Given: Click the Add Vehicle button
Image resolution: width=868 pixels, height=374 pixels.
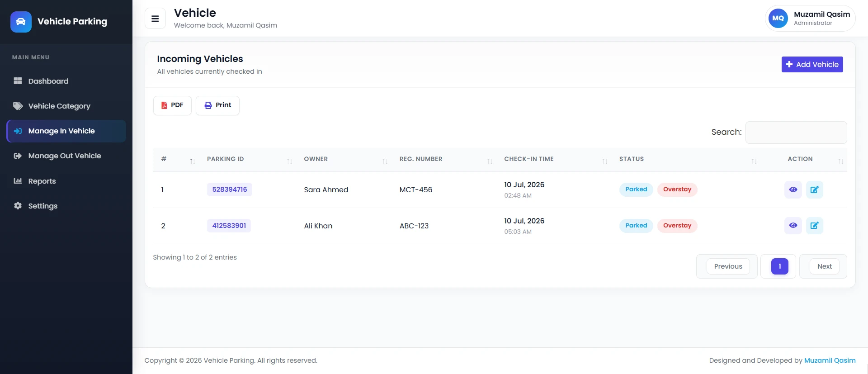Looking at the screenshot, I should point(812,64).
